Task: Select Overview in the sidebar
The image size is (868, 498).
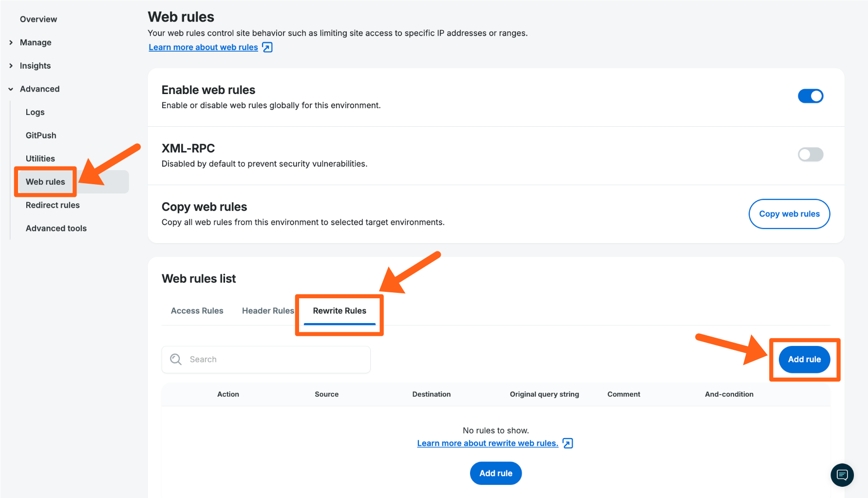Action: (38, 19)
